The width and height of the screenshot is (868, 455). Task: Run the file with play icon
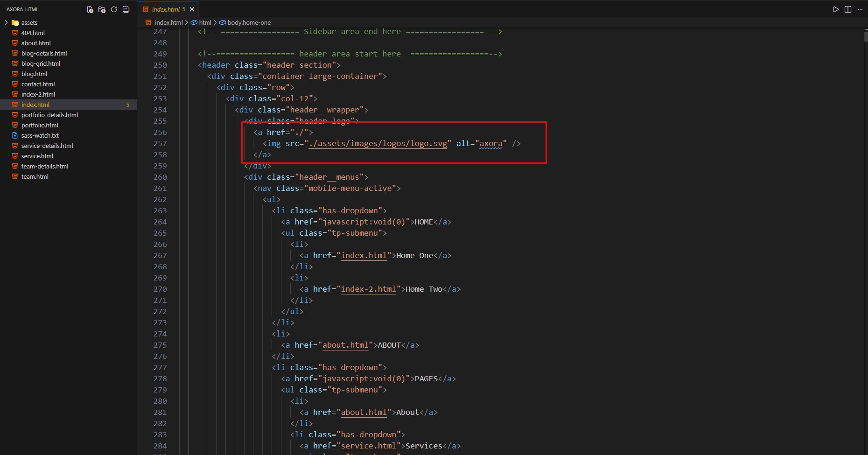836,9
